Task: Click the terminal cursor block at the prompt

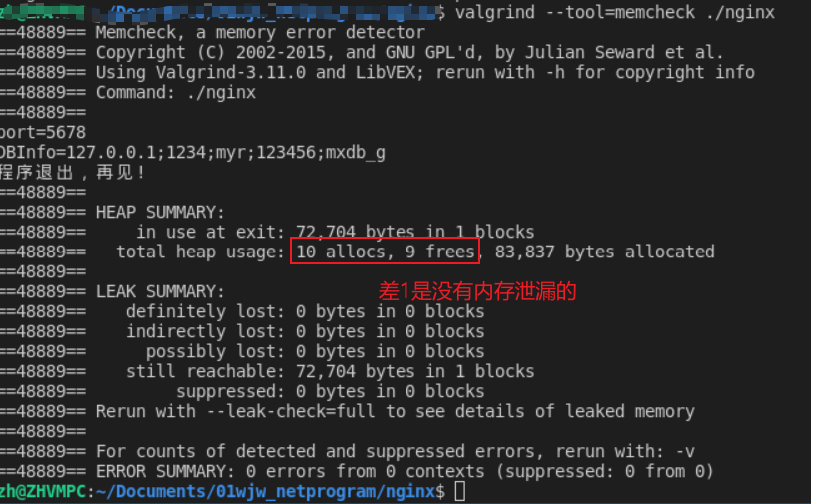Action: 459,491
